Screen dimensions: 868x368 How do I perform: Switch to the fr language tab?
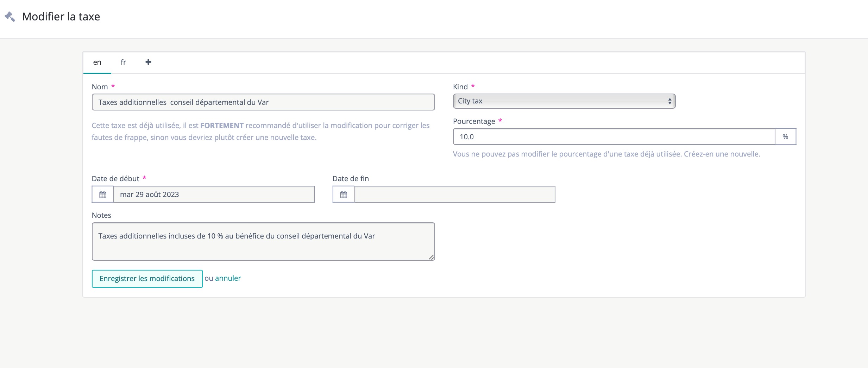coord(123,62)
